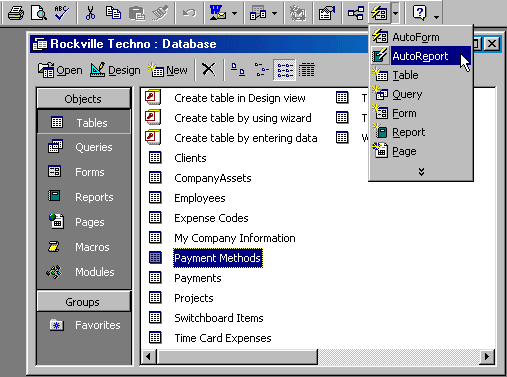The image size is (507, 377).
Task: Collapse the New Object dropdown arrow
Action: pyautogui.click(x=395, y=14)
